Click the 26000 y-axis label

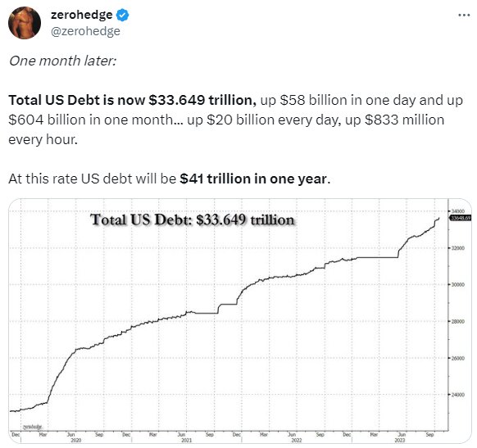(458, 359)
